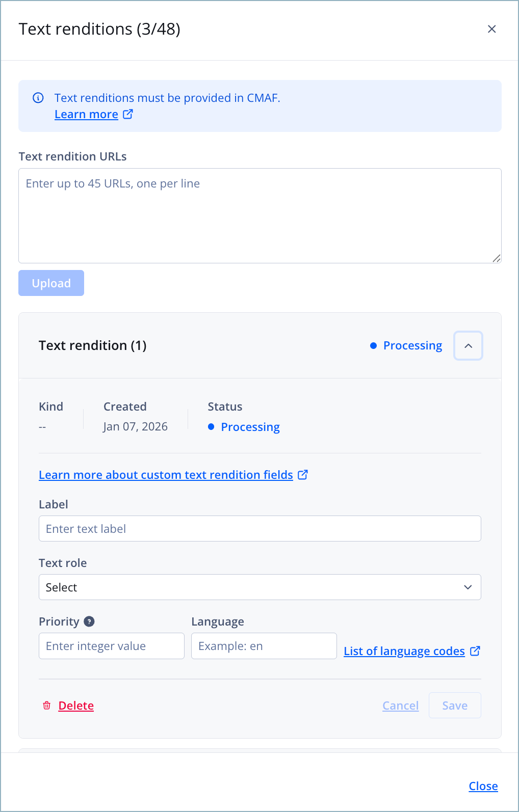
Task: Focus the Text rendition URLs text area
Action: pos(260,215)
